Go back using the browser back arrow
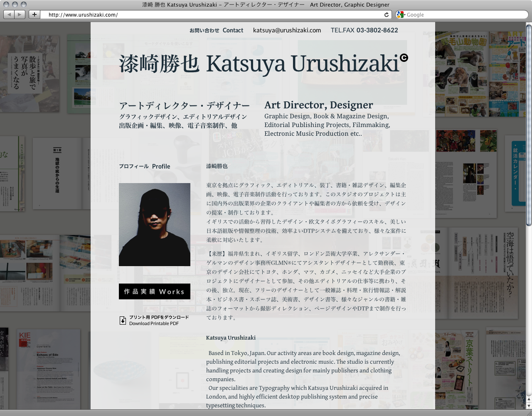The height and width of the screenshot is (416, 532). coord(9,15)
